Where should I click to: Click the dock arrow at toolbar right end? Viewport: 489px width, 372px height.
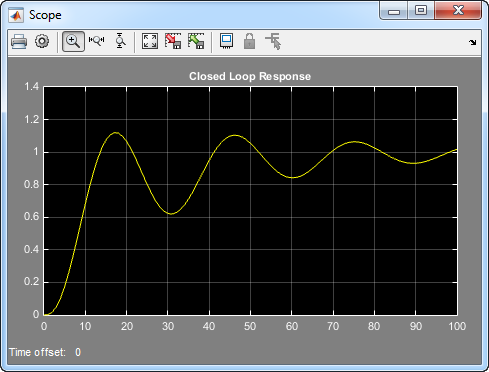pos(472,42)
